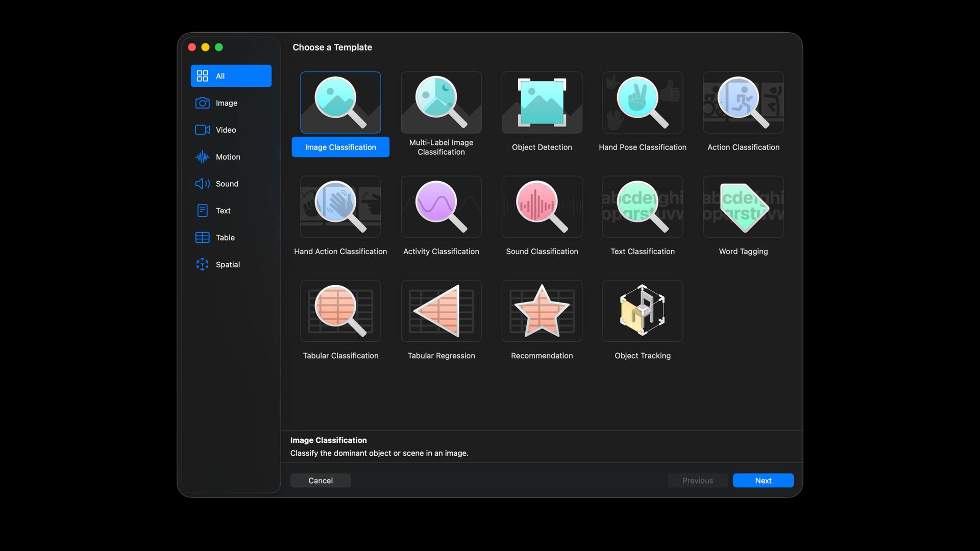Viewport: 980px width, 551px height.
Task: Pick the Recommendation star template icon
Action: 542,311
